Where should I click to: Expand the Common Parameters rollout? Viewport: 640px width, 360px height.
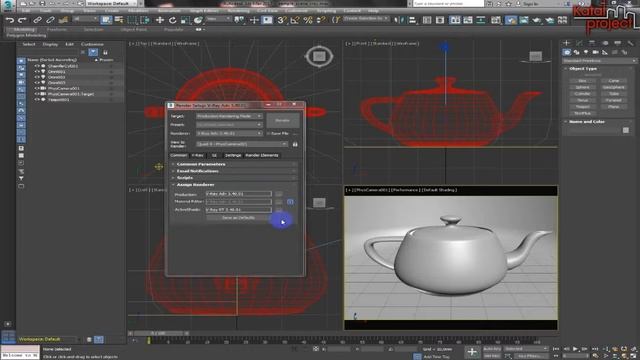pos(234,164)
